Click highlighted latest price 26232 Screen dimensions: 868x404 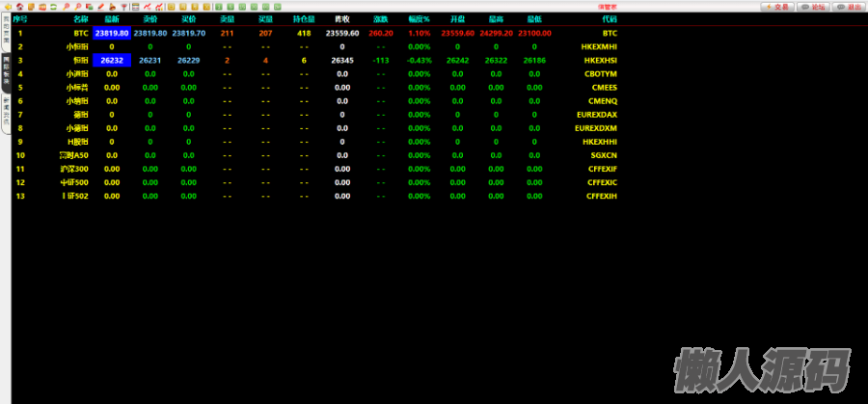tap(112, 61)
